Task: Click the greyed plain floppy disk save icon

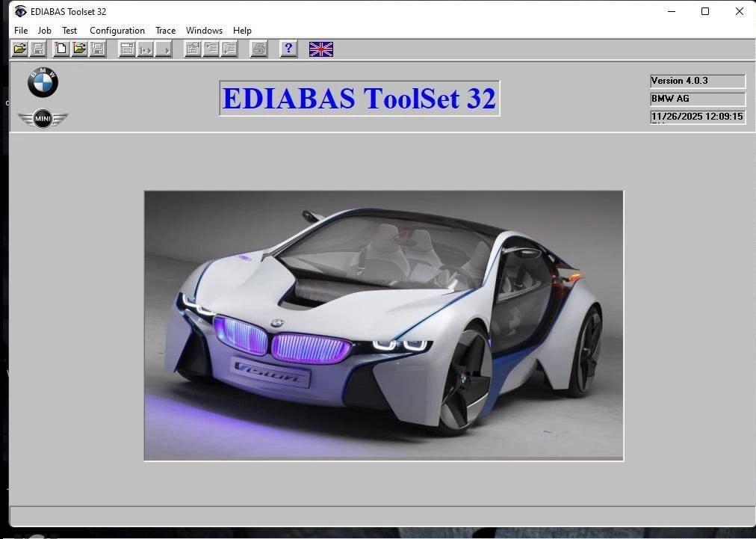Action: click(38, 49)
